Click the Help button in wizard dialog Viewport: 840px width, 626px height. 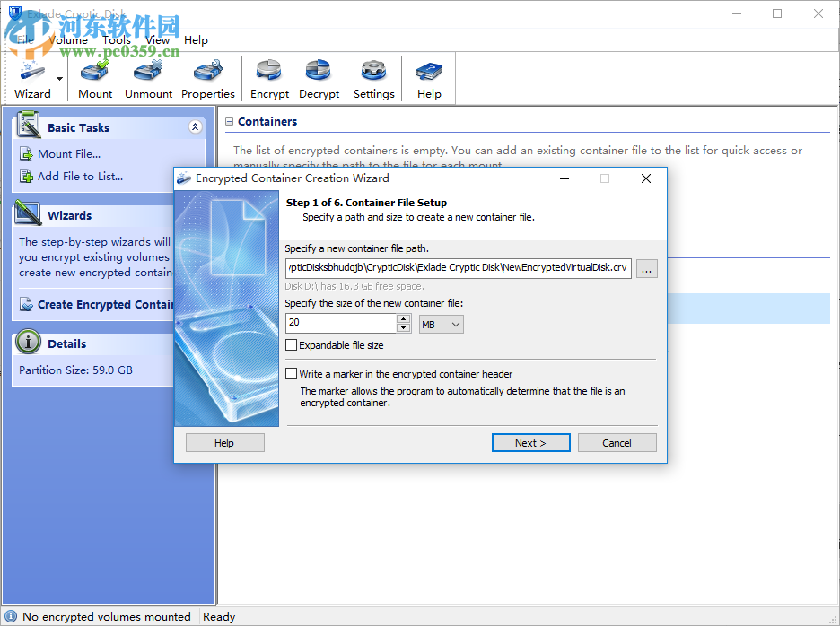(224, 443)
